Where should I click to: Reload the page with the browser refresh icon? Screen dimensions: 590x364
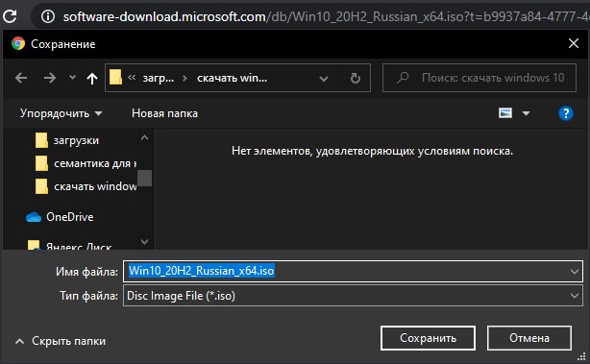[10, 15]
